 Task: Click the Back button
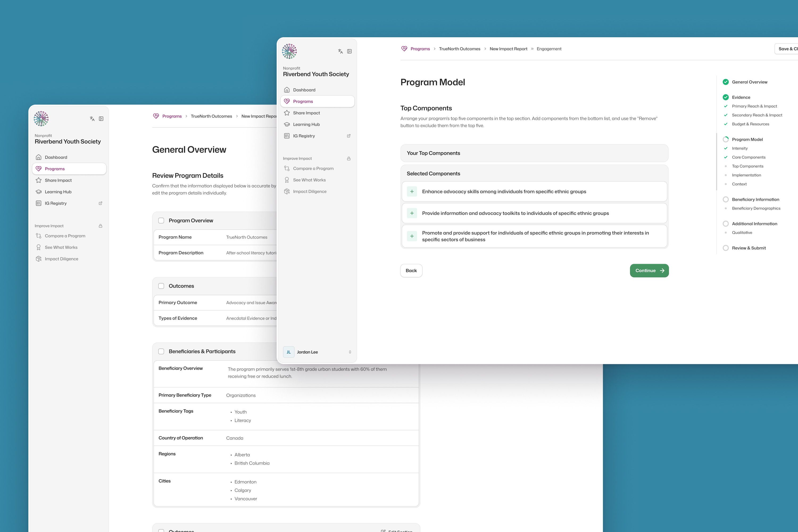pyautogui.click(x=411, y=271)
